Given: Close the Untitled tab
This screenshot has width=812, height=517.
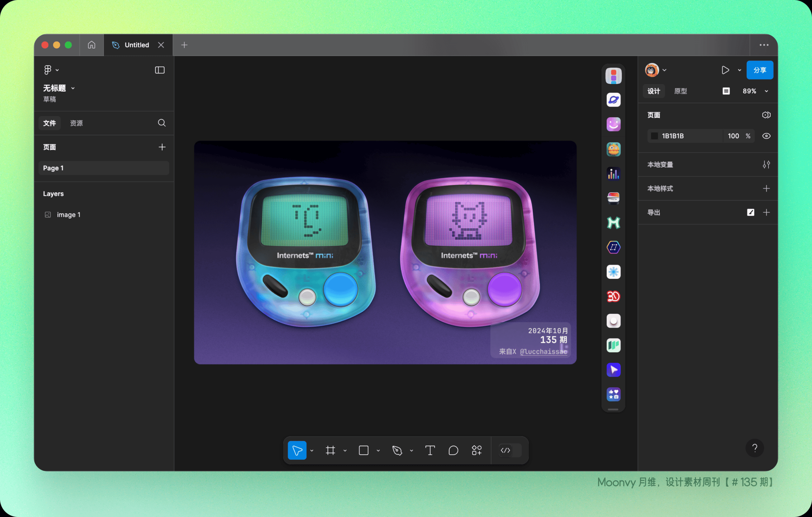Looking at the screenshot, I should (161, 45).
